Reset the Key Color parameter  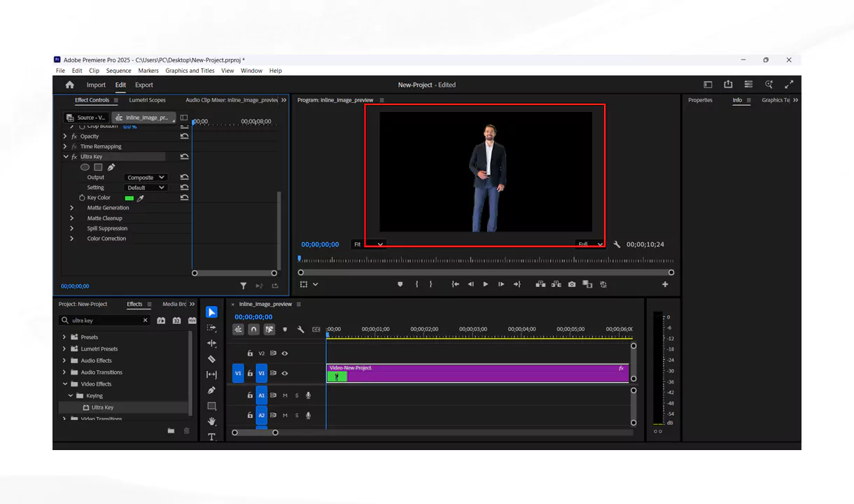(x=184, y=197)
